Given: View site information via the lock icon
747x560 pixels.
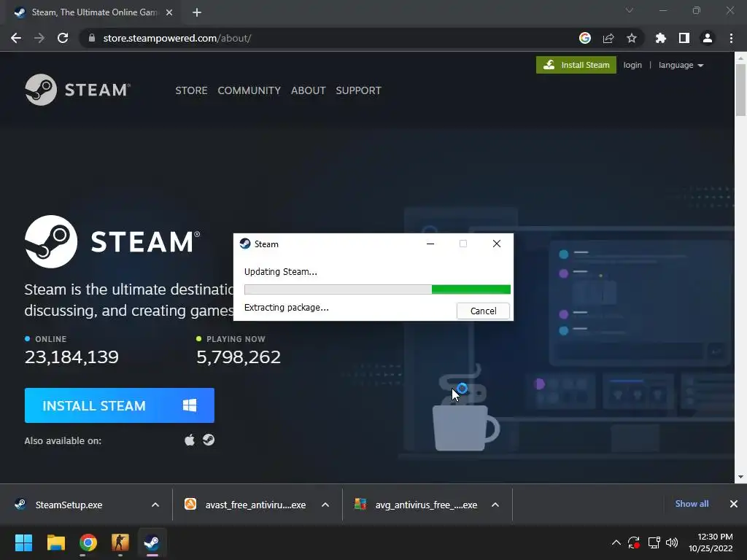Looking at the screenshot, I should (x=92, y=38).
